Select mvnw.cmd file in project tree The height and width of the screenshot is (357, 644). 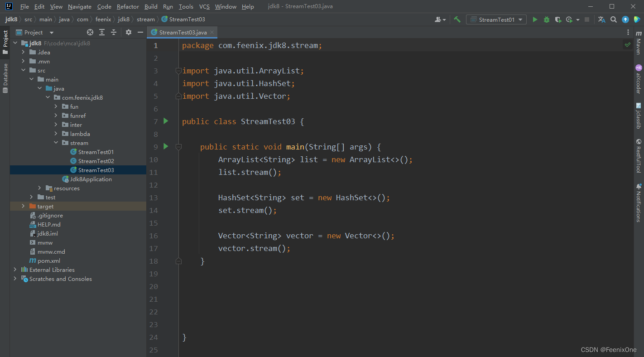(51, 251)
